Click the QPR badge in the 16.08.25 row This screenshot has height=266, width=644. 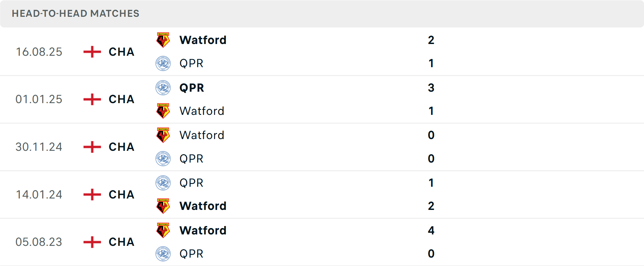tap(163, 63)
